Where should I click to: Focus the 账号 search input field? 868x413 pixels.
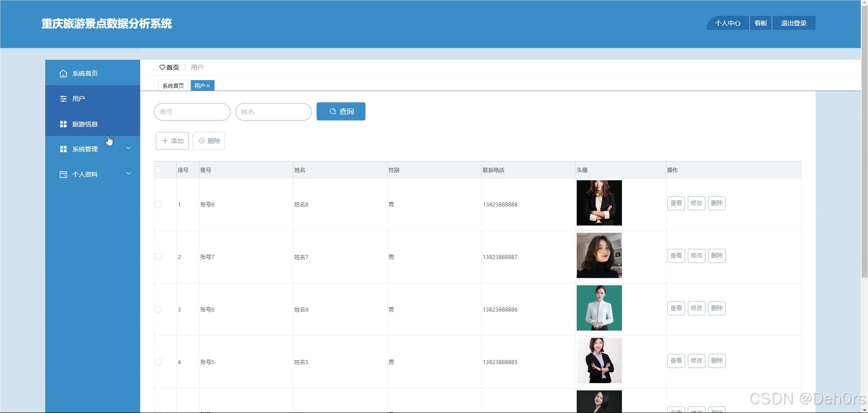(x=192, y=112)
